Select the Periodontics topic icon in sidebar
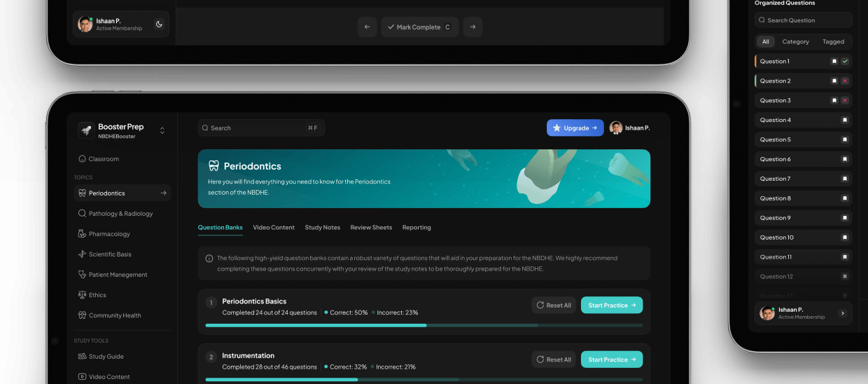868x384 pixels. click(x=83, y=193)
